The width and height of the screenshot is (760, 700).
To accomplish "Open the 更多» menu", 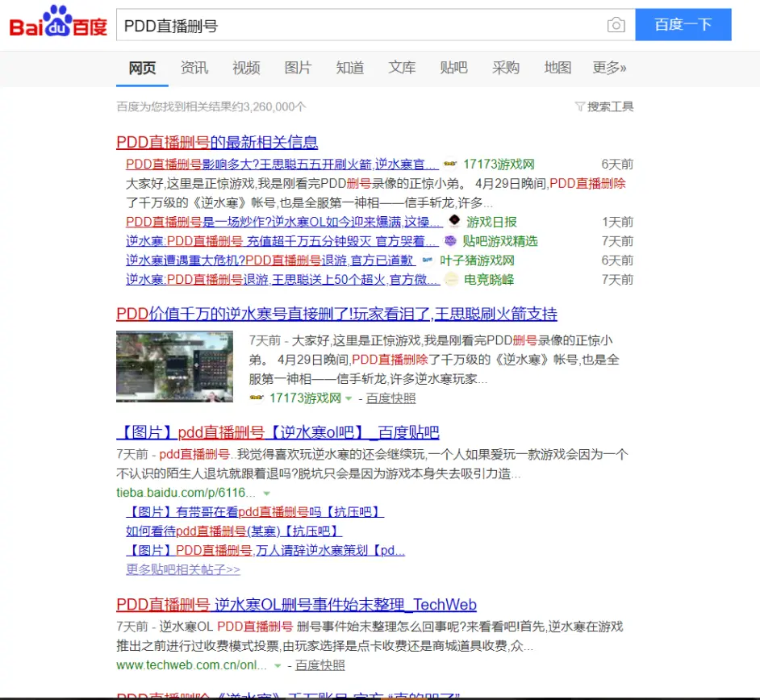I will tap(609, 67).
